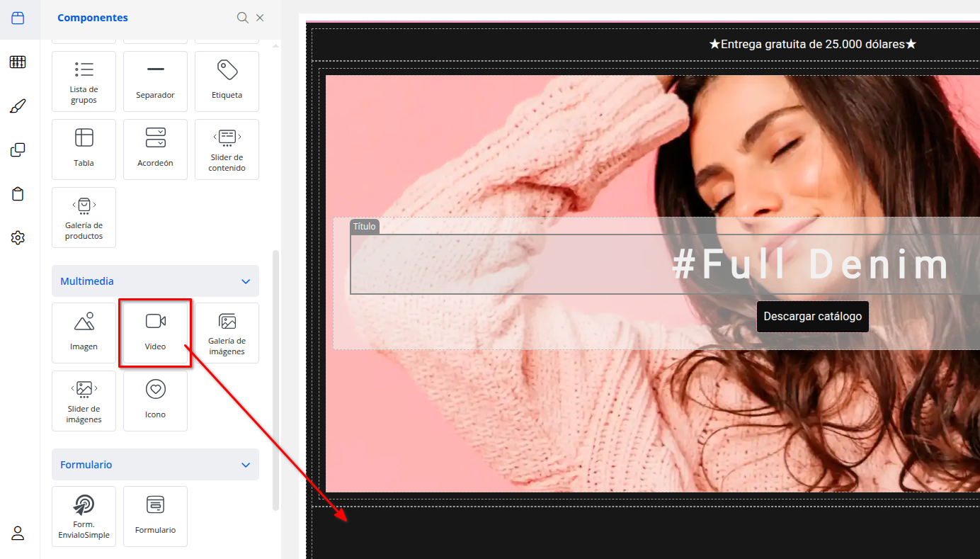980x559 pixels.
Task: Open the brush styles sidebar tab
Action: (x=18, y=106)
